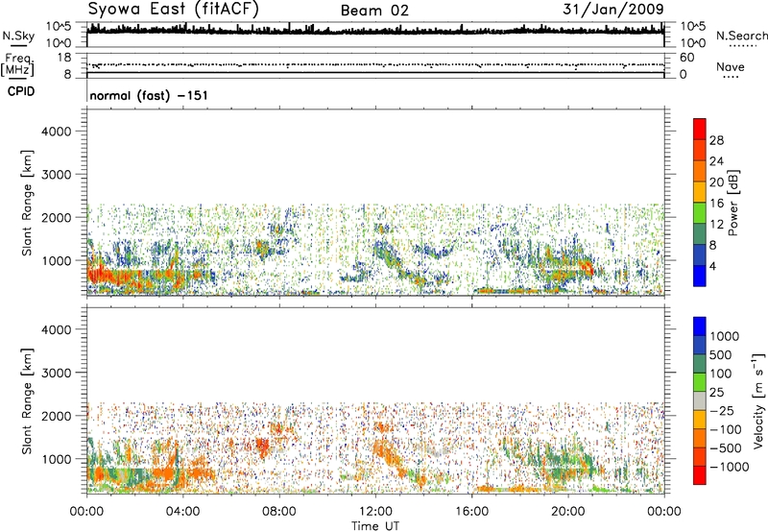The width and height of the screenshot is (768, 532).
Task: Click the '28' power colorbar tick
Action: [x=716, y=140]
